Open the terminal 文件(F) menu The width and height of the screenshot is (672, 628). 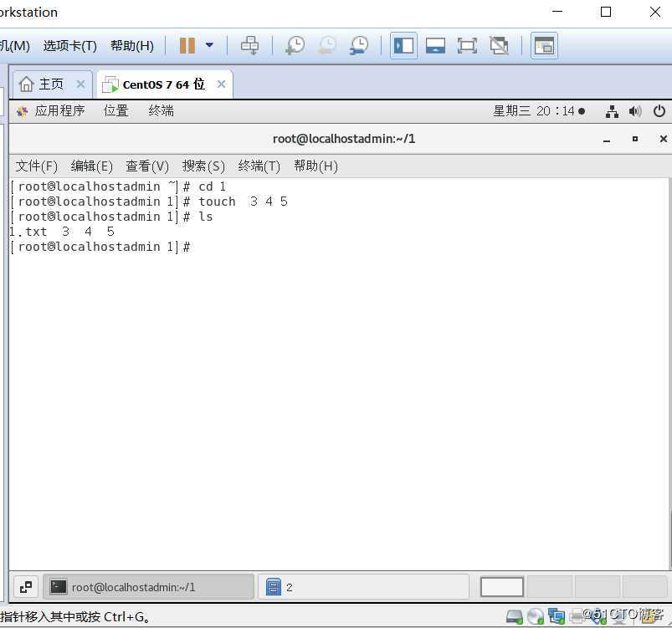pyautogui.click(x=37, y=166)
